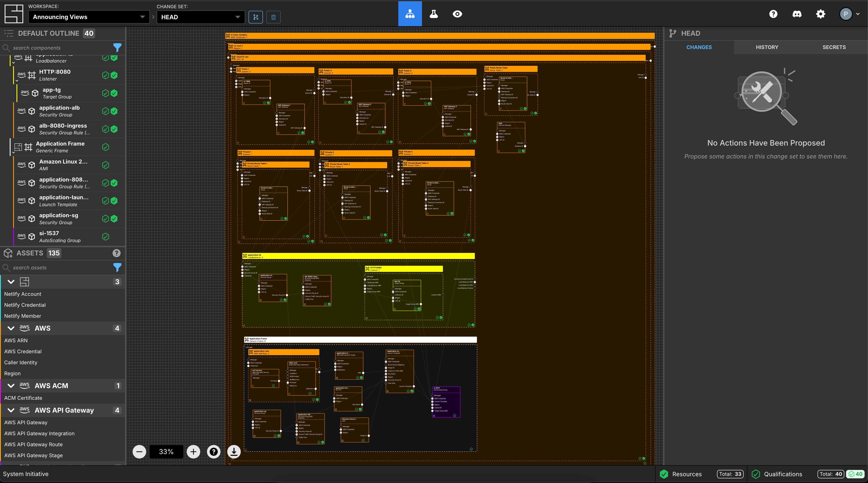The image size is (868, 483).
Task: Select alb-8080-ingress Security Group Rule
Action: pyautogui.click(x=69, y=129)
